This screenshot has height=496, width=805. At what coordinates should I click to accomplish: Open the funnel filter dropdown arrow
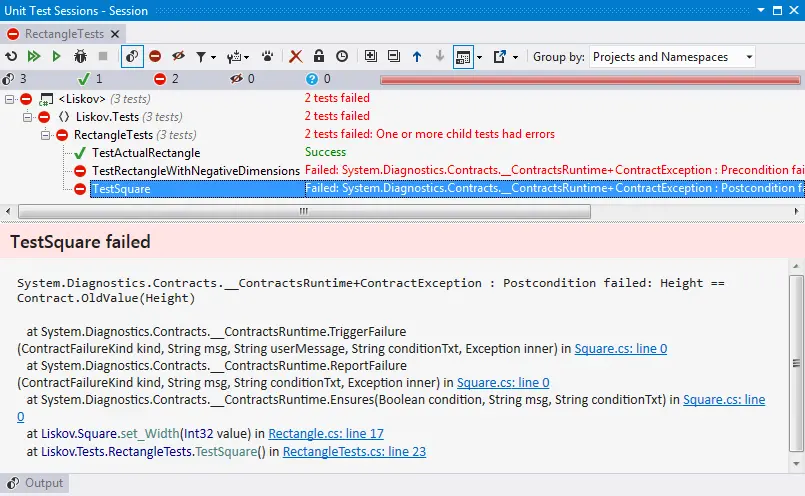[214, 58]
